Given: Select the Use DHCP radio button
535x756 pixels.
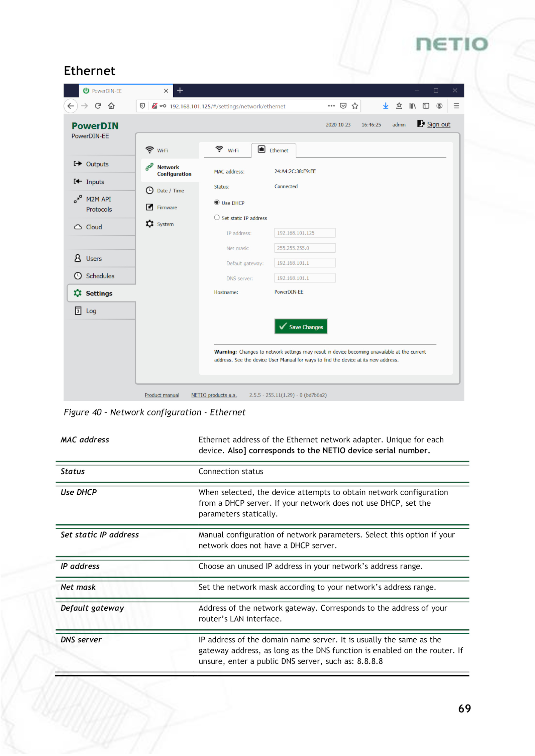Looking at the screenshot, I should 217,203.
